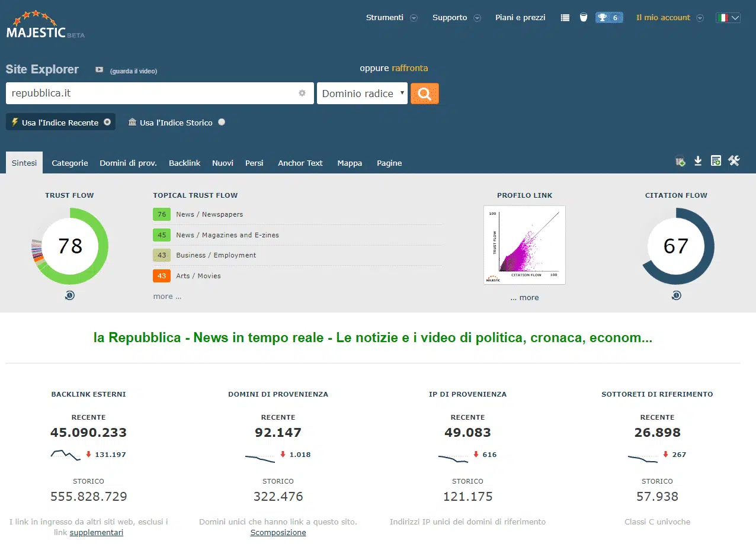Open the Profilo Link scatter chart thumbnail
Image resolution: width=756 pixels, height=544 pixels.
point(524,245)
